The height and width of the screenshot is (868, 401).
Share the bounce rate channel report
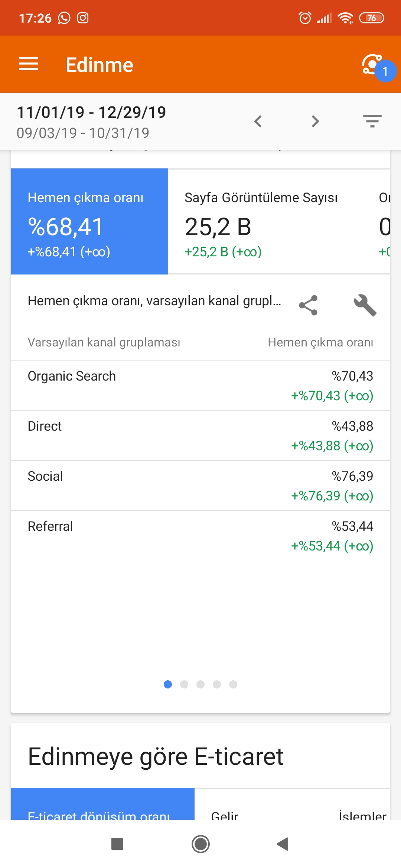308,305
